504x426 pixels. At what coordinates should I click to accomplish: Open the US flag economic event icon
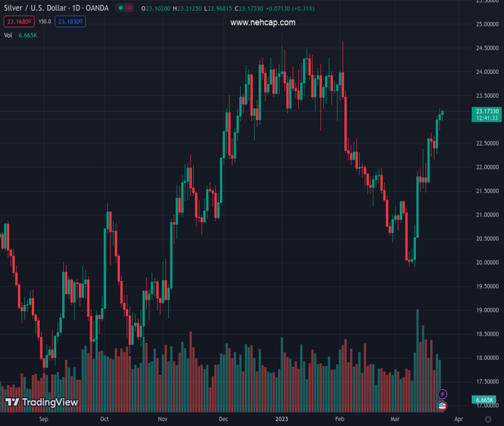(x=443, y=406)
